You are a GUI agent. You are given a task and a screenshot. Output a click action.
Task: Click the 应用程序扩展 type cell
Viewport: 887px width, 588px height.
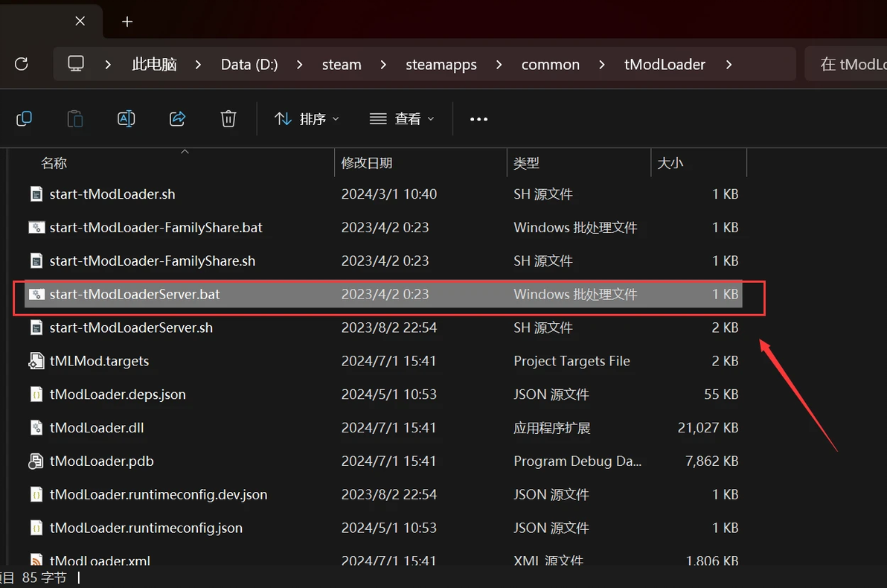(551, 428)
